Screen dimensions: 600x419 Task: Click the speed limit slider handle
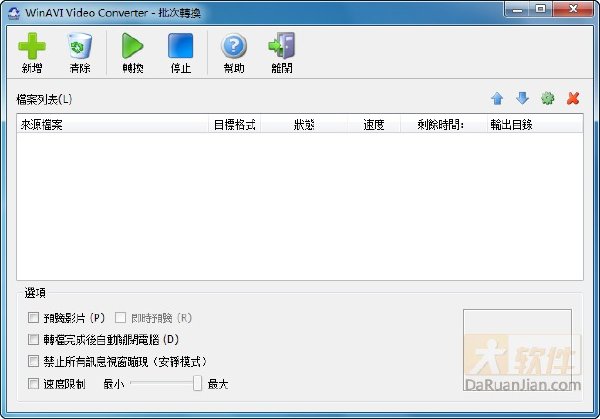click(x=197, y=383)
